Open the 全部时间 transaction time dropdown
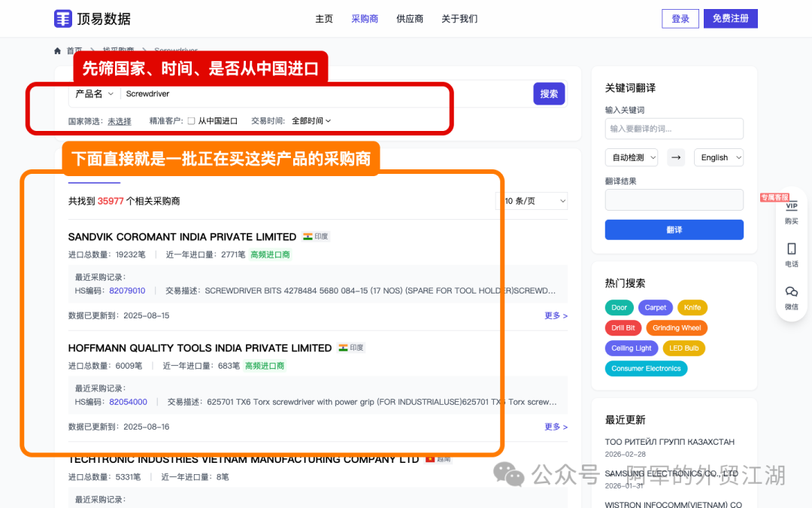Viewport: 812px width, 508px height. pyautogui.click(x=311, y=121)
